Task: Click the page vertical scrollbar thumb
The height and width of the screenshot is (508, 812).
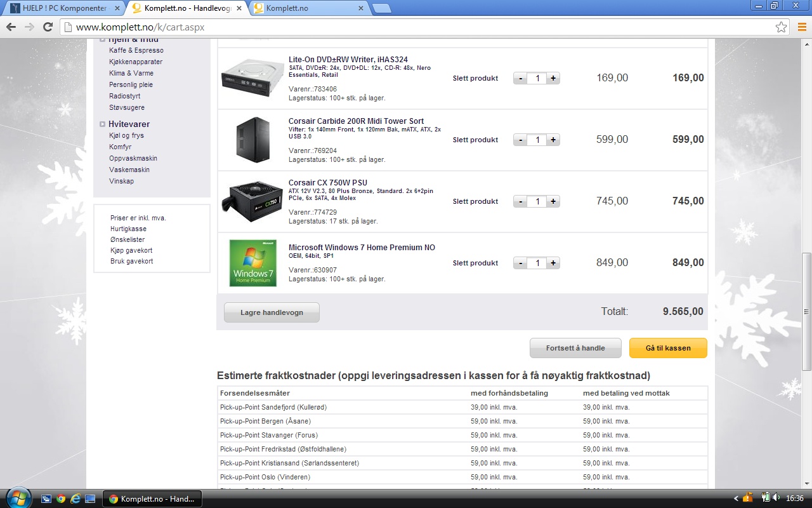Action: point(806,311)
